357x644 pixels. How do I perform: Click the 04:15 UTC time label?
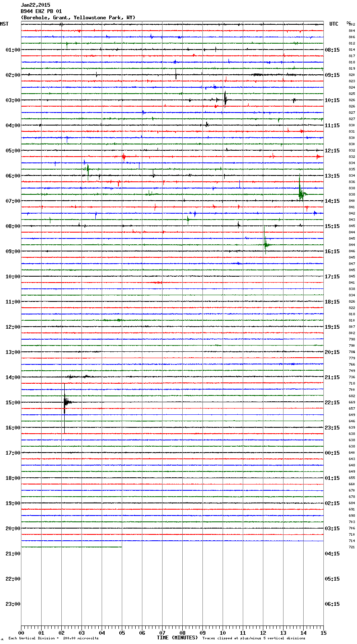332,554
